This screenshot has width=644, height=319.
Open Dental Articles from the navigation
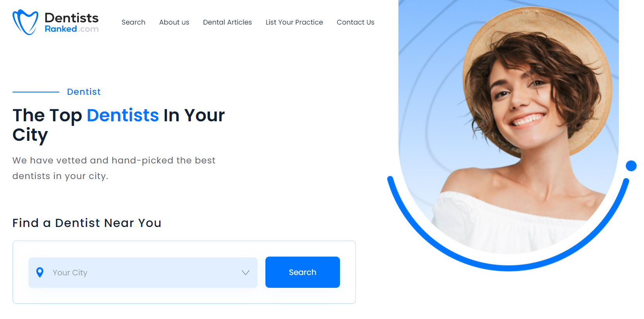click(228, 22)
